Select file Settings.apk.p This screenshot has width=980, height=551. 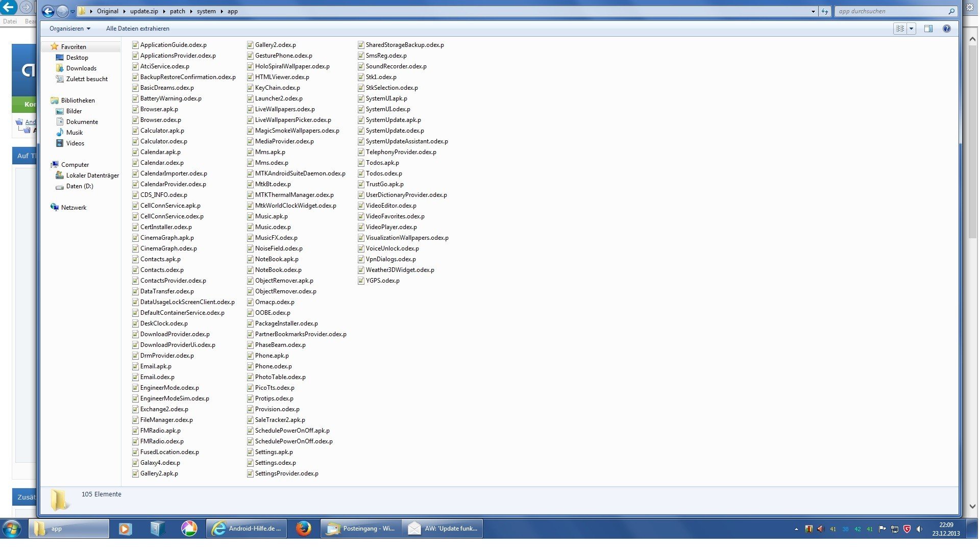pos(274,452)
